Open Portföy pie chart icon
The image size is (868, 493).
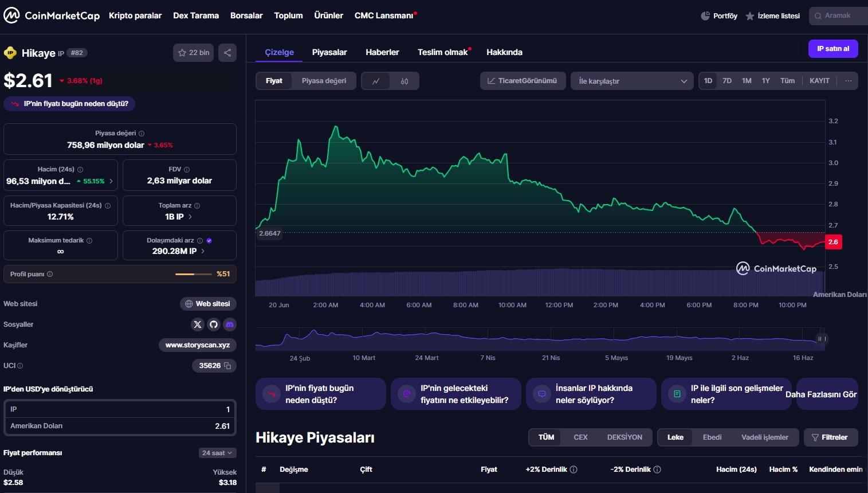point(705,16)
